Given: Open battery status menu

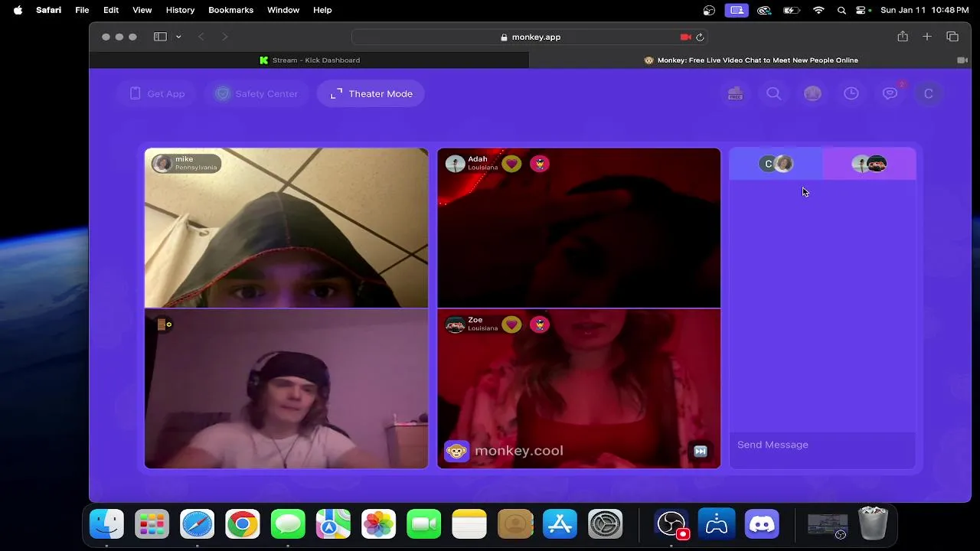Looking at the screenshot, I should pyautogui.click(x=792, y=10).
